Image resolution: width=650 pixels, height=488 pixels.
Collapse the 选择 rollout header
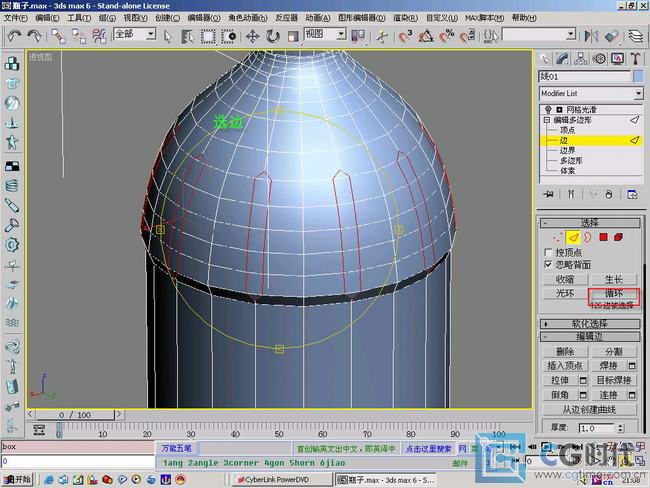coord(590,223)
